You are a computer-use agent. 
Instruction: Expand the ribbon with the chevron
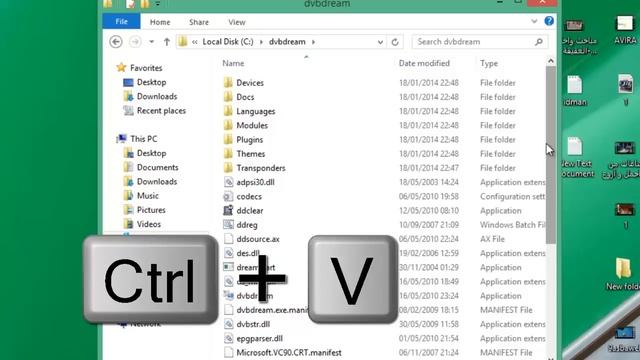click(x=534, y=21)
